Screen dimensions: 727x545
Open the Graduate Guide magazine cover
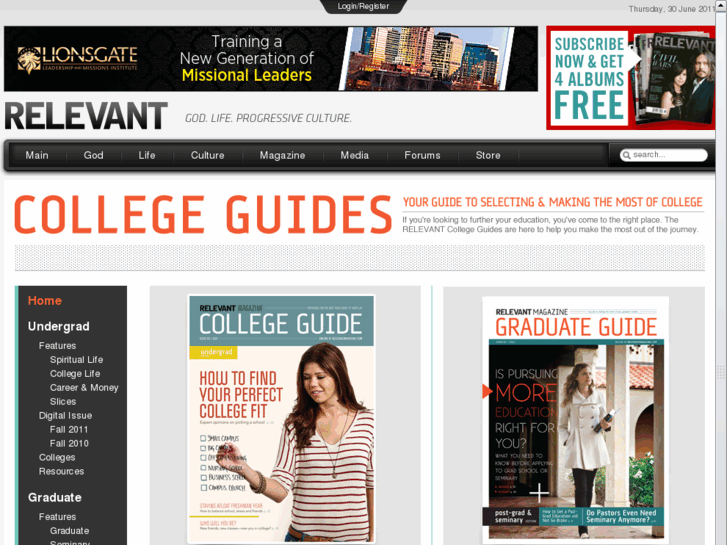click(x=576, y=418)
